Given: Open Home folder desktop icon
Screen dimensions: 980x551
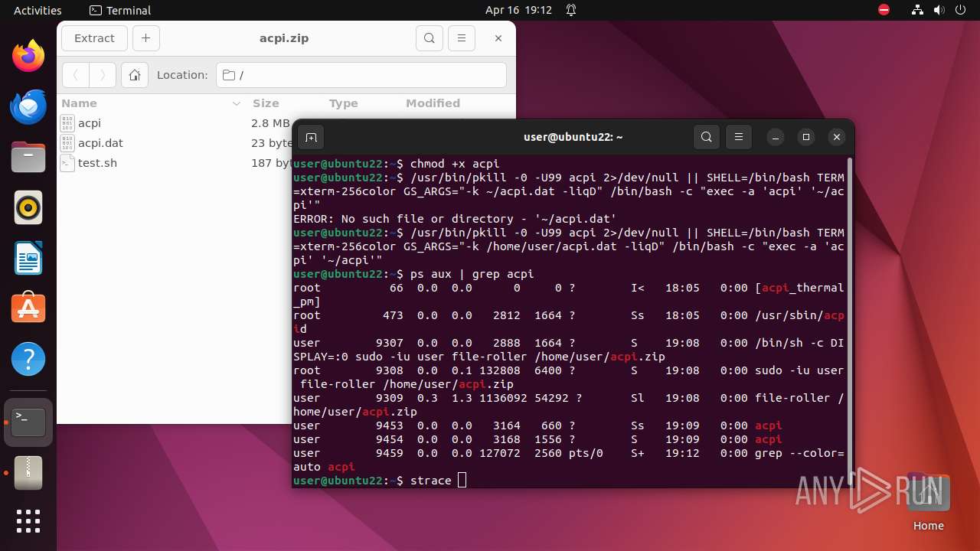Looking at the screenshot, I should (928, 503).
